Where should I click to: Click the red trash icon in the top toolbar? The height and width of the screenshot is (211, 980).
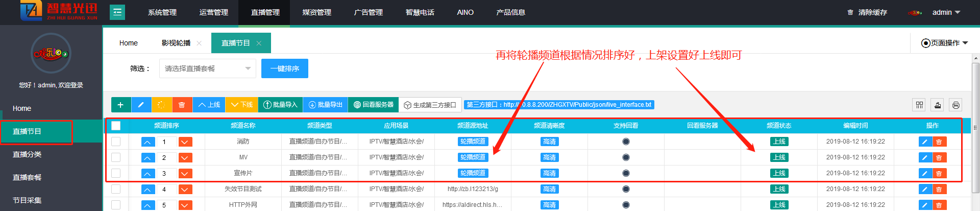point(182,105)
